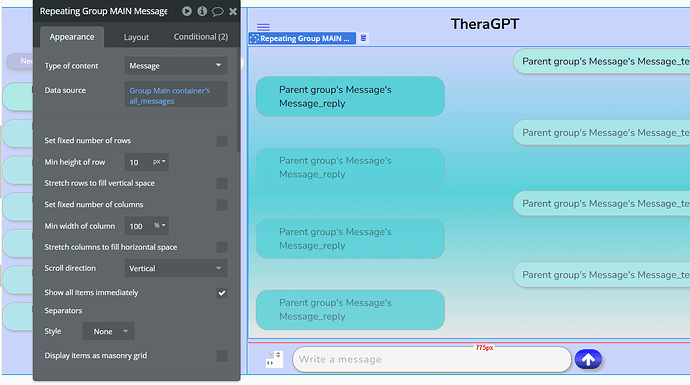Viewport: 690px width, 385px height.
Task: Uncheck Show all items immediately
Action: [x=222, y=293]
